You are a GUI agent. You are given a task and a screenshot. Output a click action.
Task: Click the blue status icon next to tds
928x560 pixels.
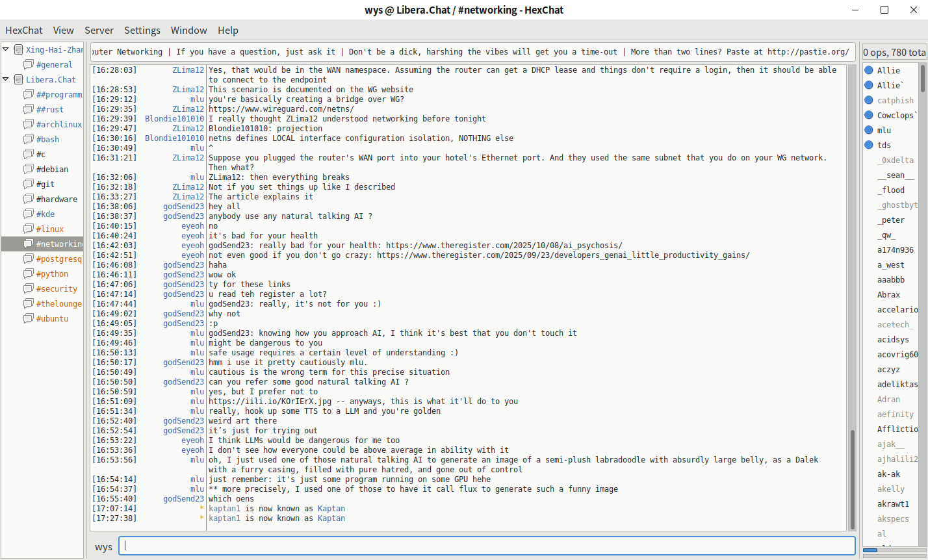[869, 145]
